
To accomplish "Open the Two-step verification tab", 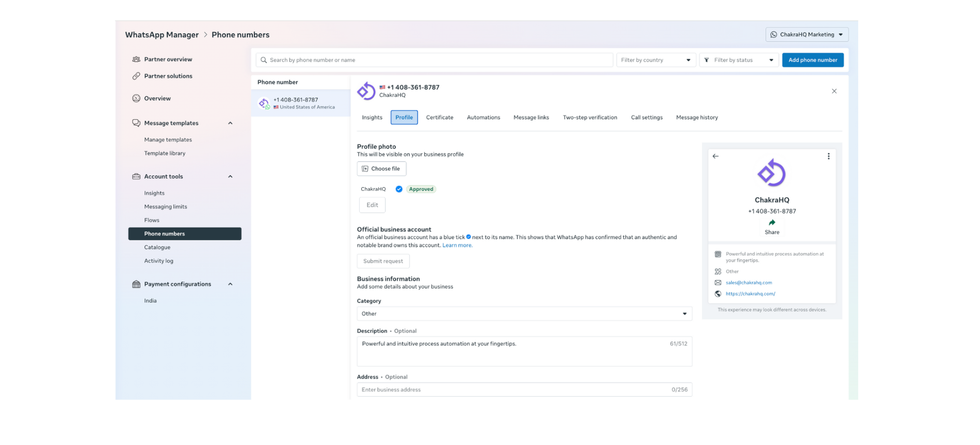I will [x=590, y=117].
